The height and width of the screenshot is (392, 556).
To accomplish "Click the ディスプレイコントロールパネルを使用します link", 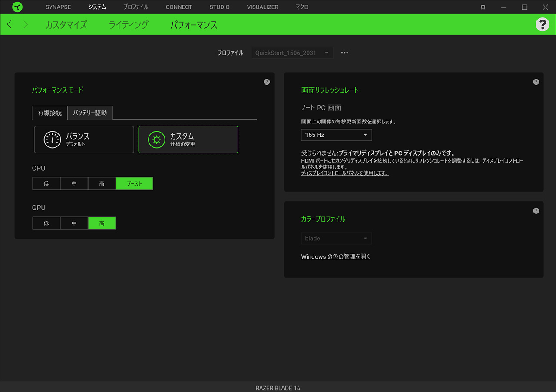I will (x=344, y=173).
